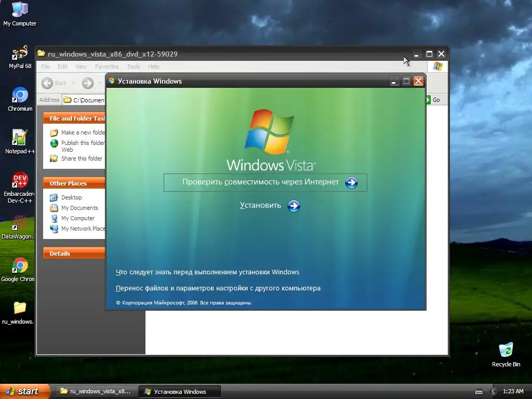Open the Help menu in Explorer
The image size is (532, 399).
(x=153, y=66)
